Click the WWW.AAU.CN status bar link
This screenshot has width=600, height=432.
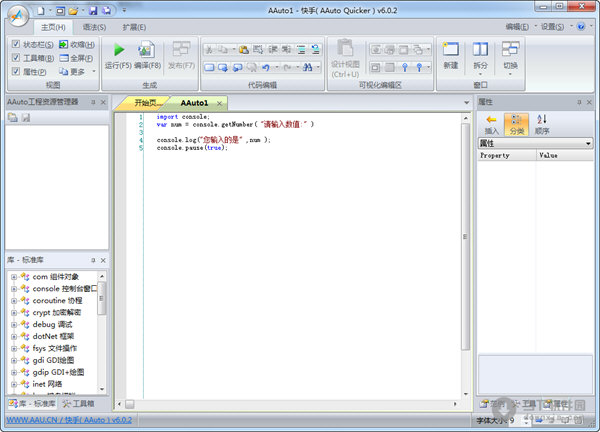point(69,420)
